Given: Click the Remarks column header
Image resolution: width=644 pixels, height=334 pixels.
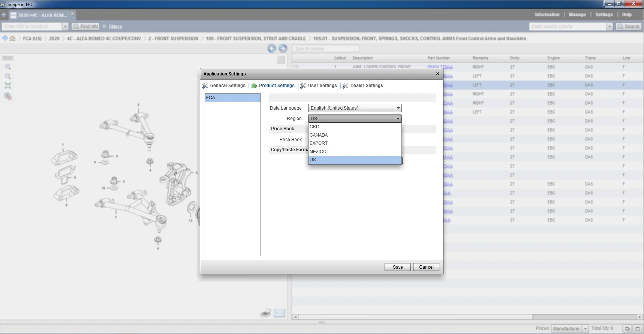Looking at the screenshot, I should coord(480,58).
